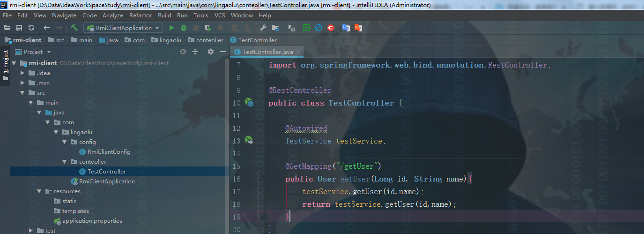
Task: Collapse the resources folder
Action: click(x=39, y=191)
